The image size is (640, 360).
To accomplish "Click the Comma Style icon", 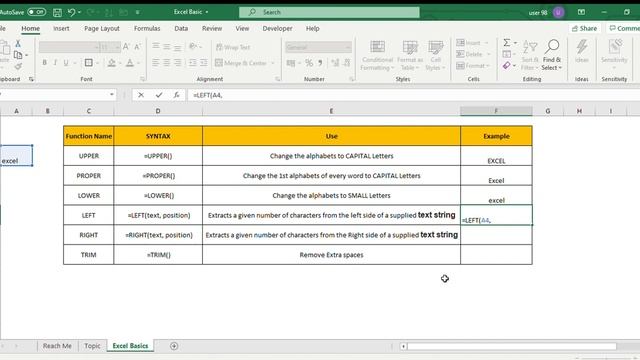I will pyautogui.click(x=320, y=63).
